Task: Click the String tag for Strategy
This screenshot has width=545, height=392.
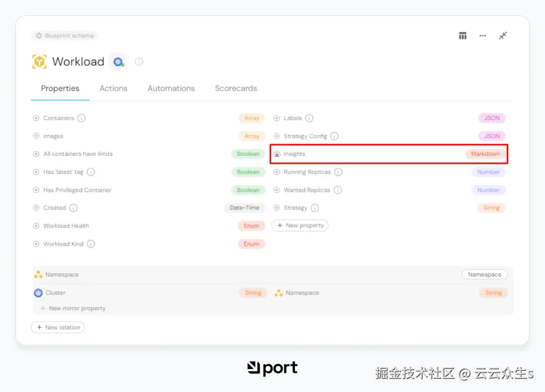Action: pyautogui.click(x=491, y=207)
